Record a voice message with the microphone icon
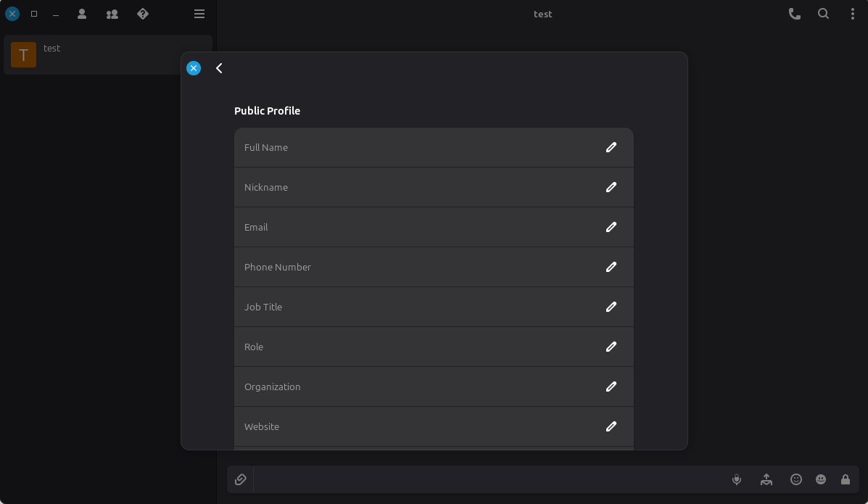This screenshot has width=868, height=504. [737, 479]
